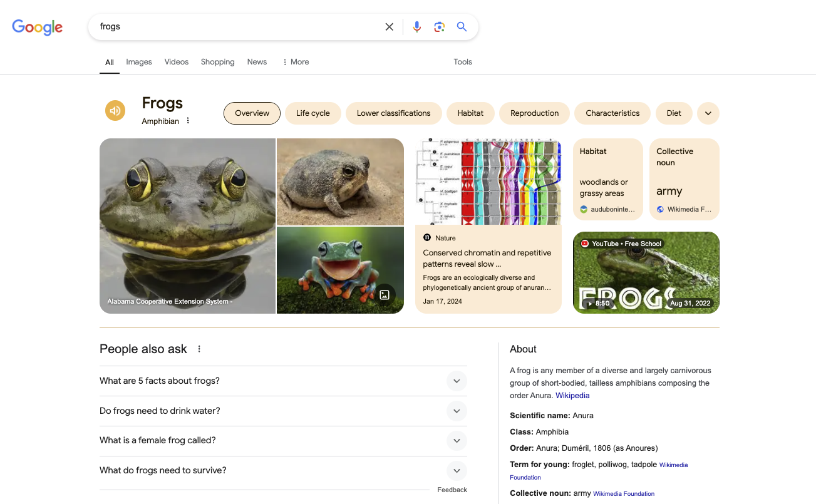Image resolution: width=816 pixels, height=504 pixels.
Task: Open the Wikipedia link in the About section
Action: click(572, 395)
